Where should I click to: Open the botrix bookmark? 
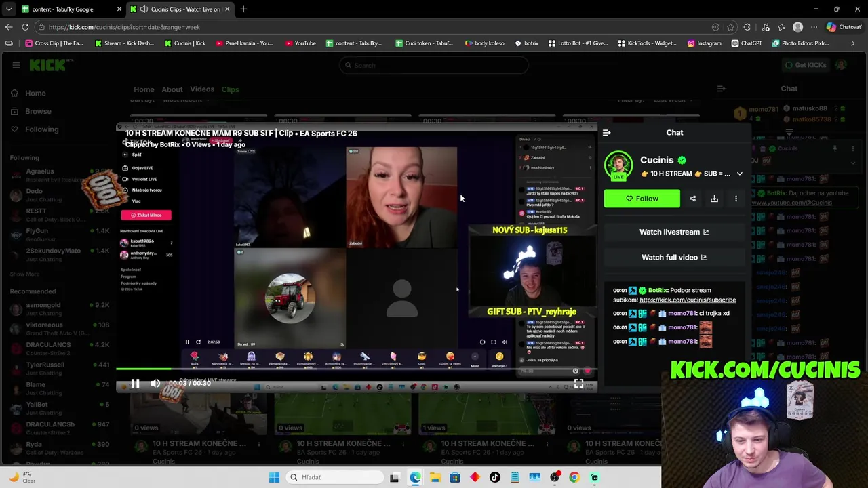point(527,43)
